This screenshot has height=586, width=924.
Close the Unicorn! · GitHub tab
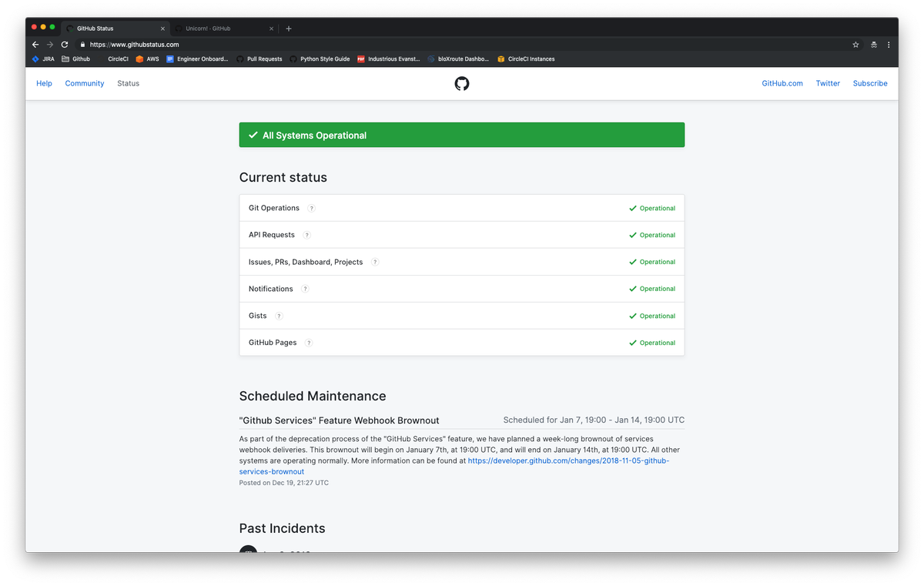271,28
